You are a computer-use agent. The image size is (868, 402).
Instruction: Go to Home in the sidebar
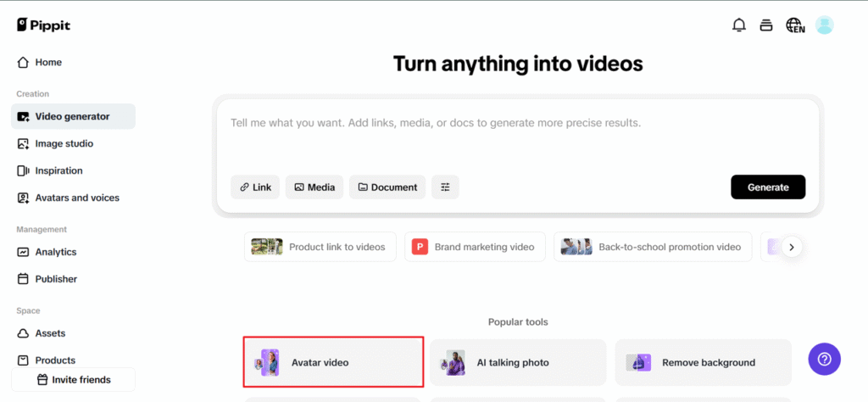coord(73,63)
